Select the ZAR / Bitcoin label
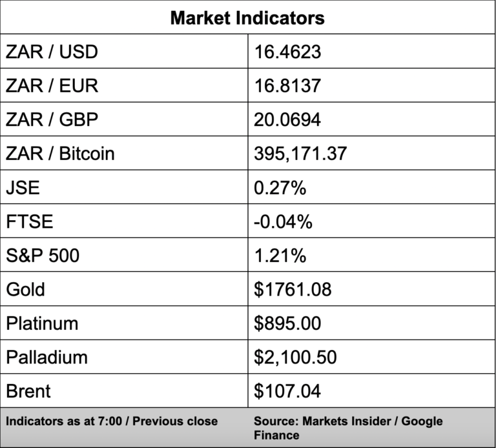This screenshot has width=496, height=448. 60,154
